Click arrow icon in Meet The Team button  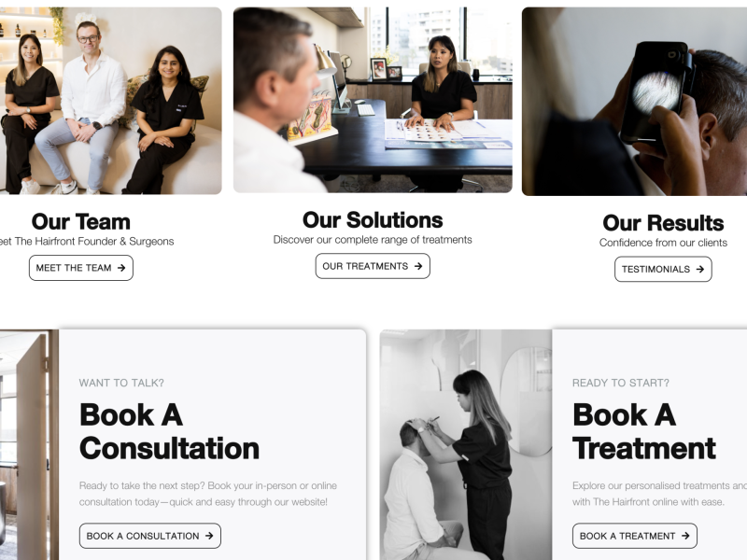click(121, 268)
